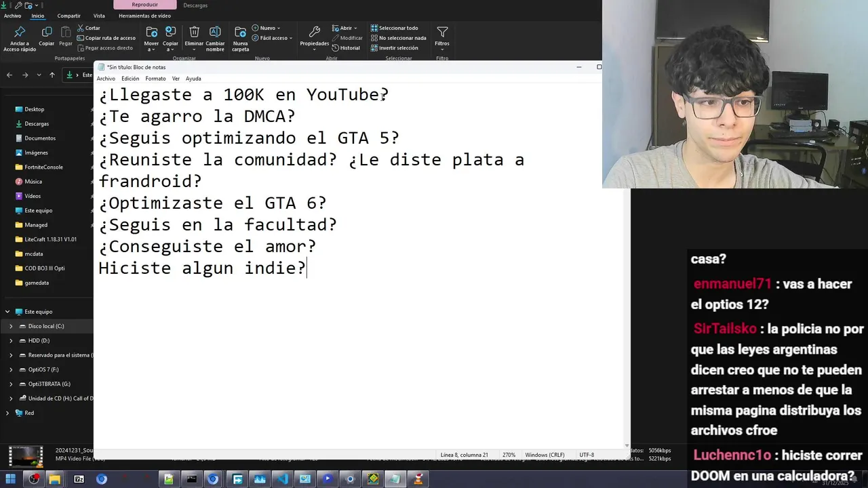Click Seleccionar todo
The height and width of the screenshot is (488, 868).
tap(395, 28)
